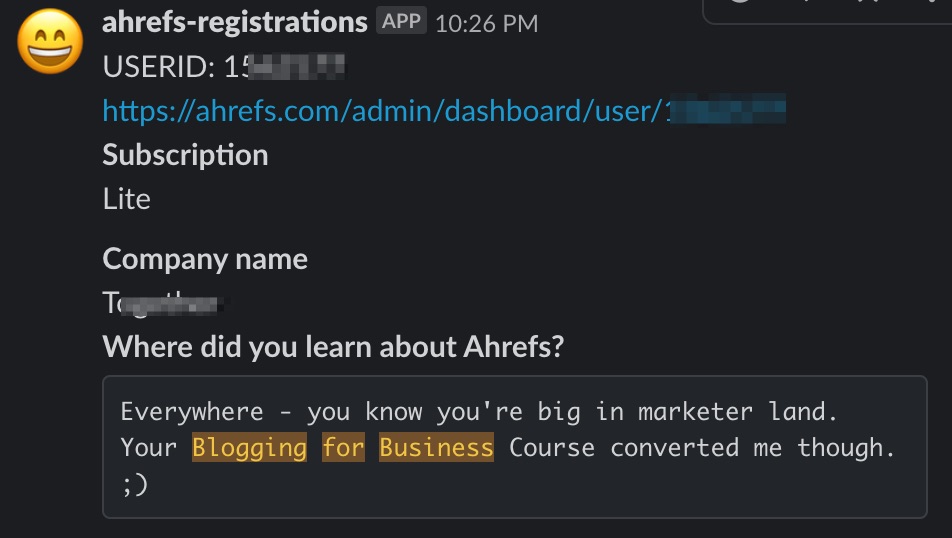This screenshot has width=952, height=538.
Task: Open the 10:26 PM message timestamp
Action: [486, 24]
